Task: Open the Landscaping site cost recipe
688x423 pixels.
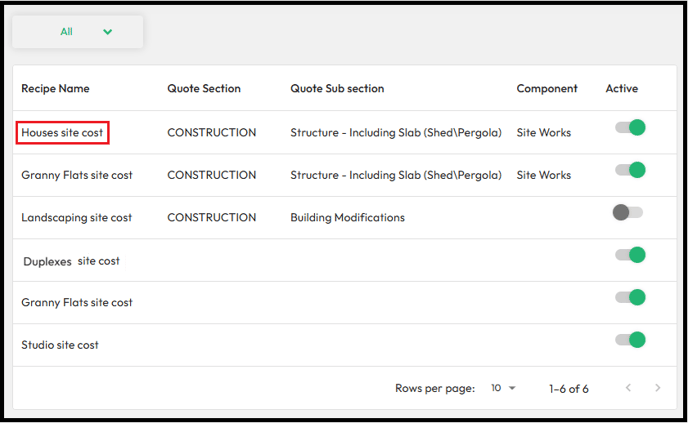Action: click(76, 218)
